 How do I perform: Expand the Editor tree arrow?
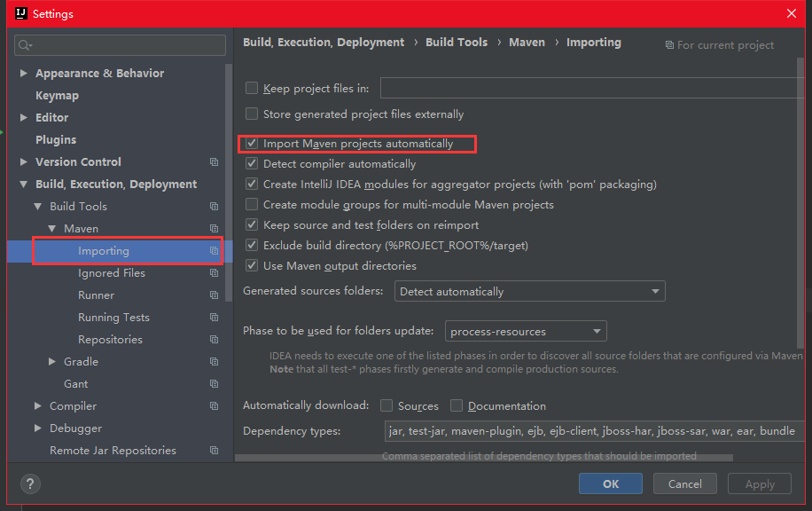(x=23, y=118)
